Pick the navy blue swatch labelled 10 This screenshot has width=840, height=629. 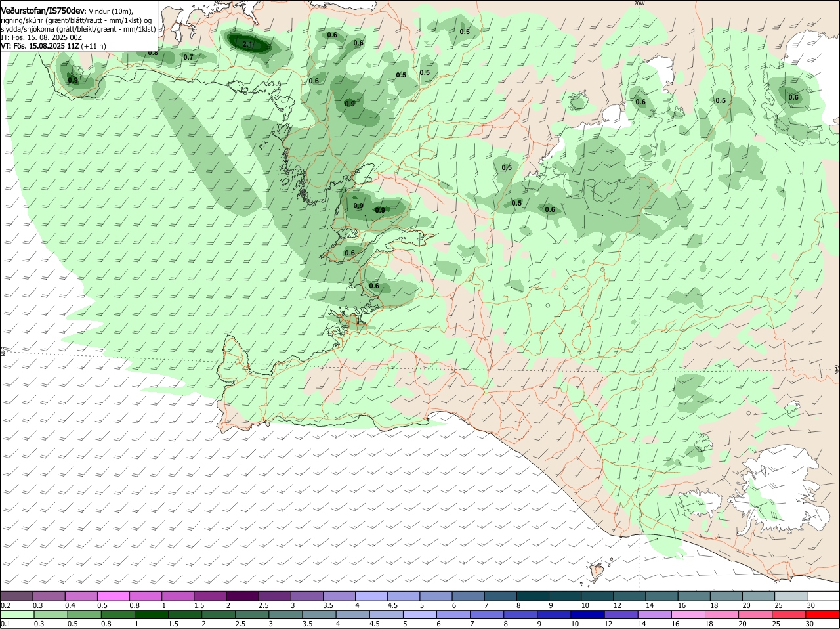(588, 615)
